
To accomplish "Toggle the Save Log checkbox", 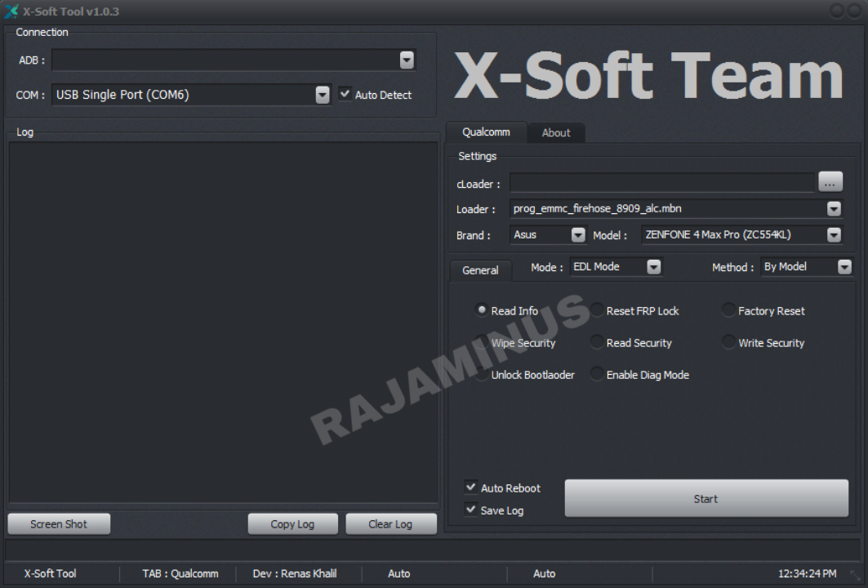I will (x=470, y=510).
